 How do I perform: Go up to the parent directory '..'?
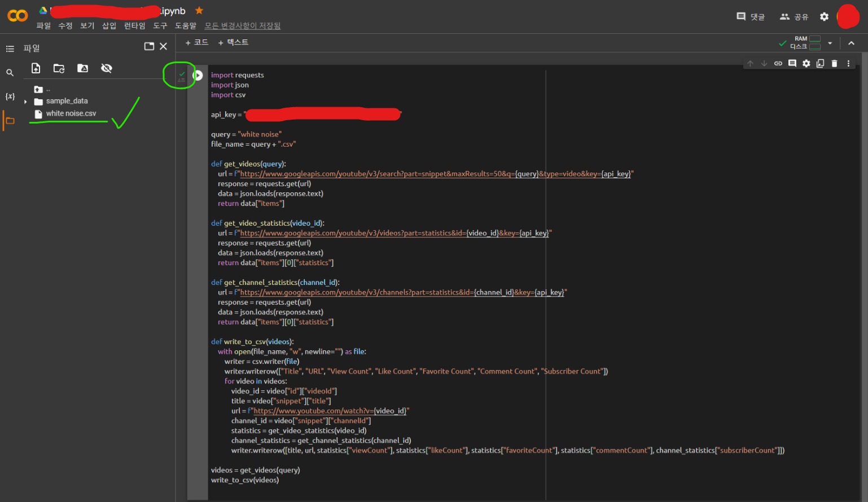(x=42, y=89)
